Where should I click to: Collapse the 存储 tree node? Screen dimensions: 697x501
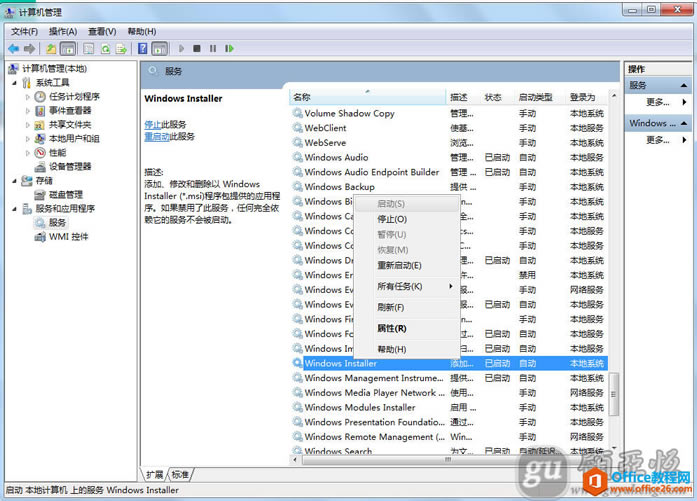[x=14, y=181]
